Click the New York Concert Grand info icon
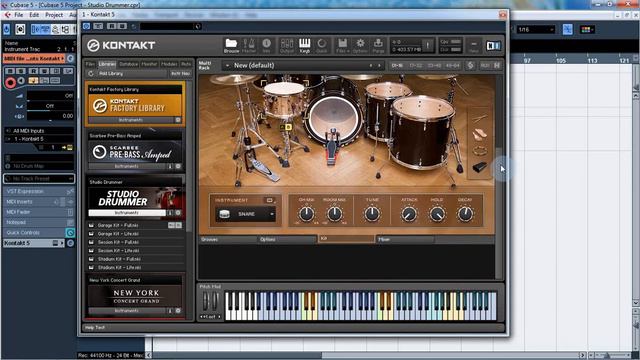This screenshot has width=640, height=360. tap(170, 311)
